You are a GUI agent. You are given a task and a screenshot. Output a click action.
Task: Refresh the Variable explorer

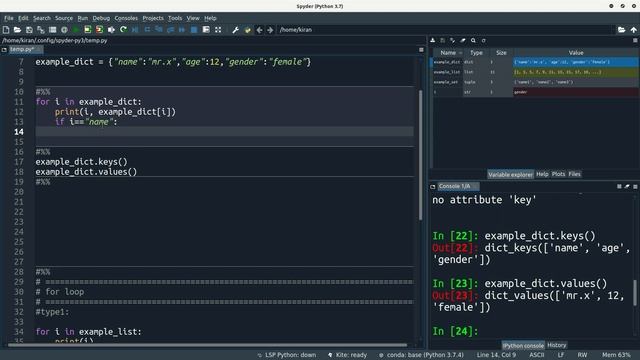click(484, 40)
